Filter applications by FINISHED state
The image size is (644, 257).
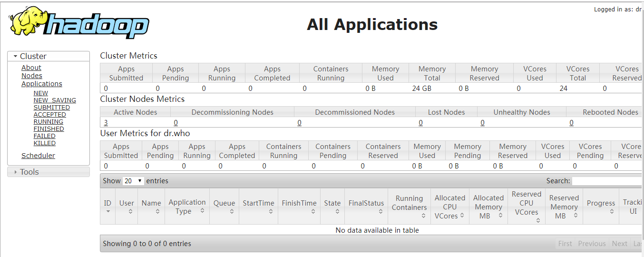pos(49,128)
